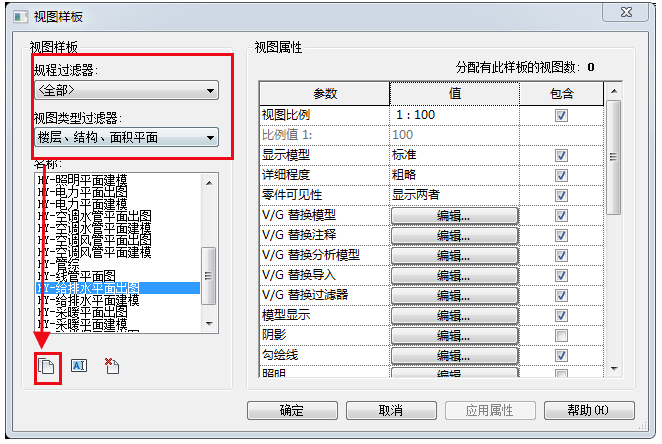
Task: Click the 取消 button
Action: coord(391,410)
